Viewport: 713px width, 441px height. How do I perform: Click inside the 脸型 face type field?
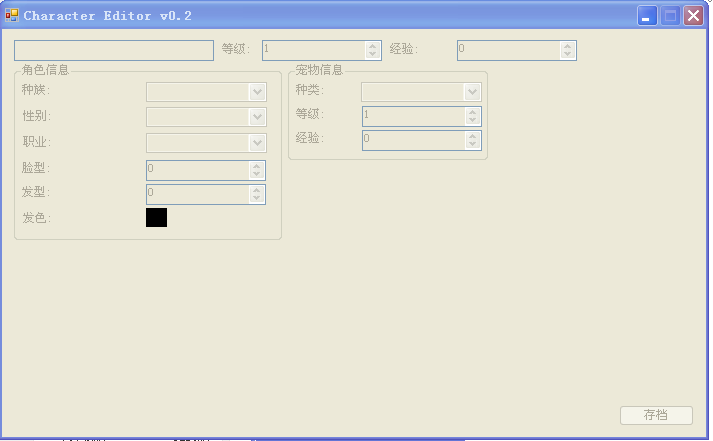point(197,170)
